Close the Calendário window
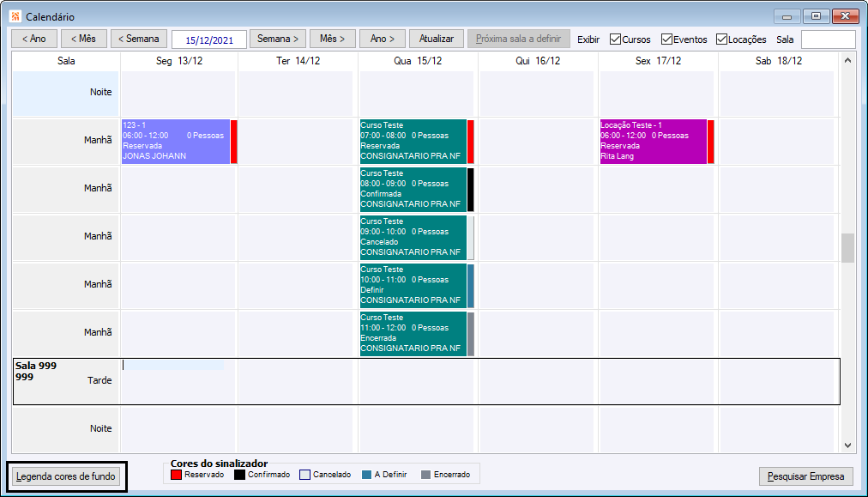This screenshot has width=868, height=497. (846, 16)
